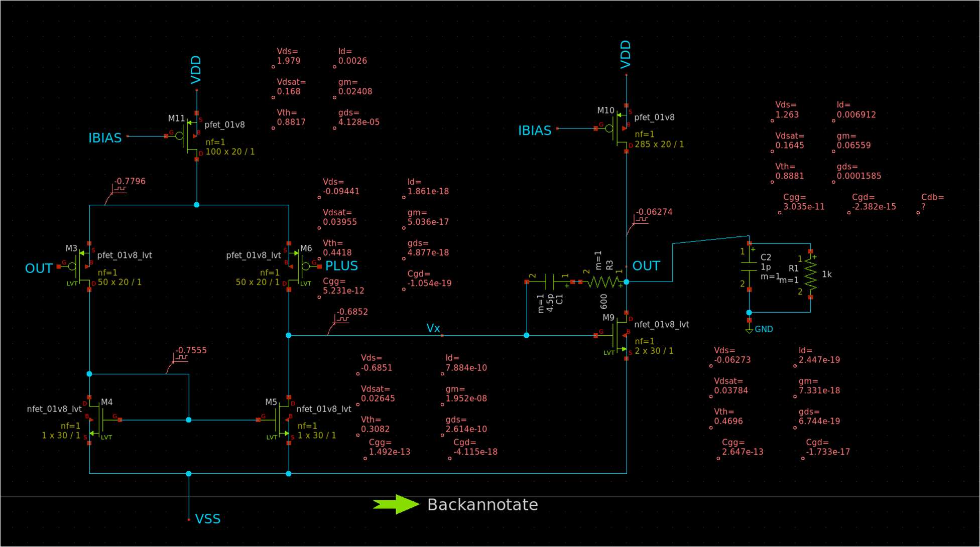Click M11 Vth value 0.8817

(291, 122)
